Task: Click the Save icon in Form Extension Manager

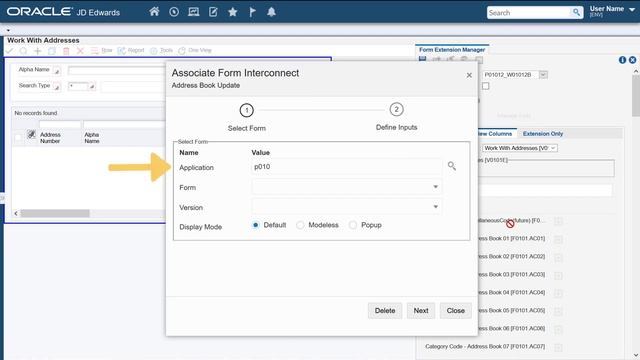Action: [x=422, y=59]
